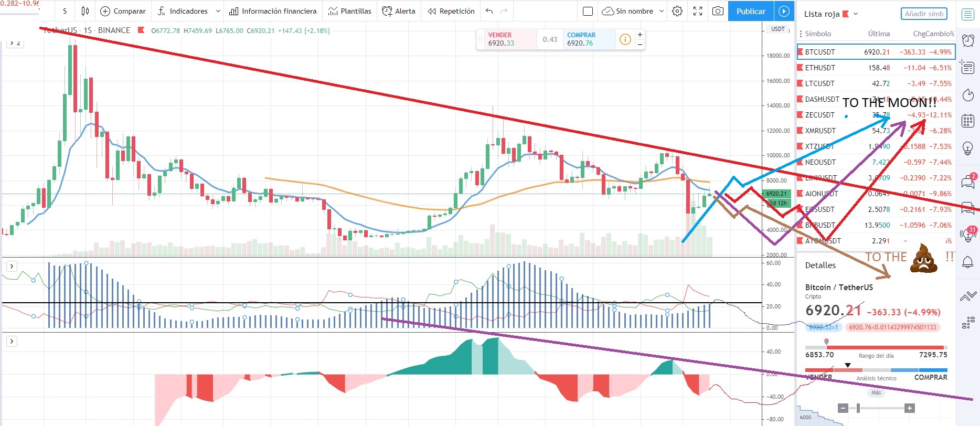Open the notifications bell icon
980x426 pixels.
tap(968, 262)
